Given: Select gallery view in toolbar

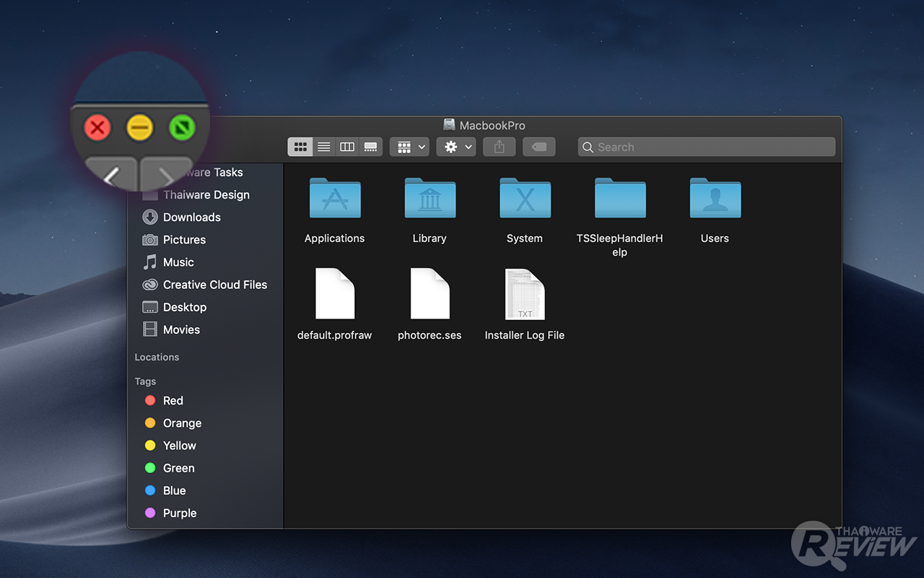Looking at the screenshot, I should pos(371,147).
